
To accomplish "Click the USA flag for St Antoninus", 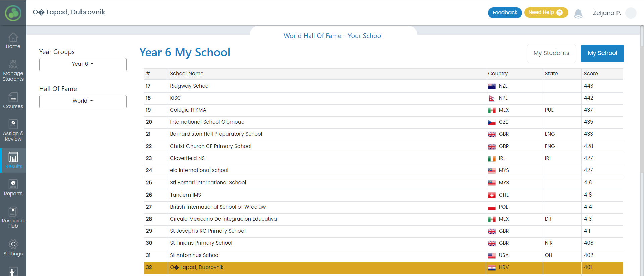I will [492, 256].
